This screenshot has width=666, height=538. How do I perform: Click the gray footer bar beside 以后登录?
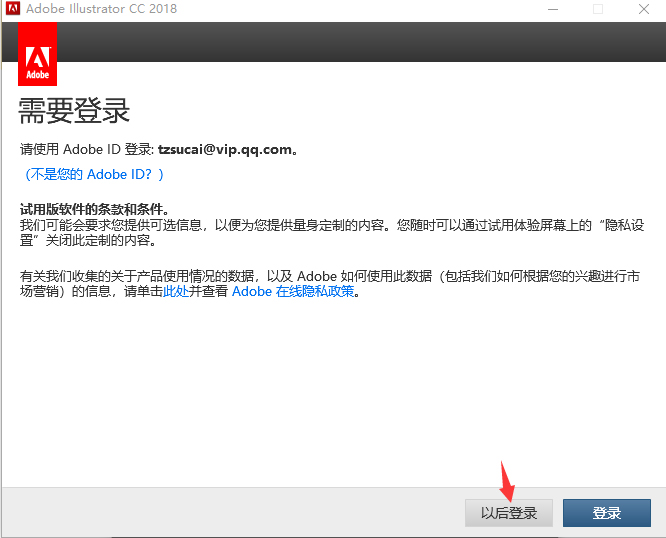pyautogui.click(x=234, y=513)
